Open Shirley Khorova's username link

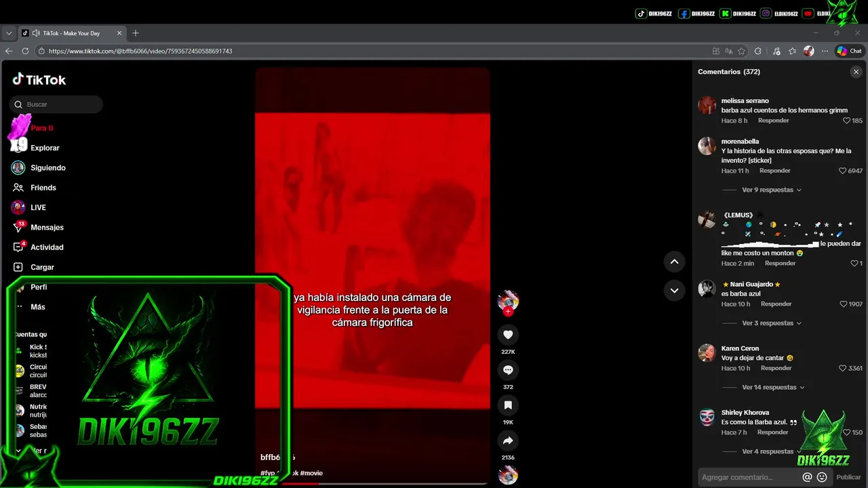click(745, 412)
